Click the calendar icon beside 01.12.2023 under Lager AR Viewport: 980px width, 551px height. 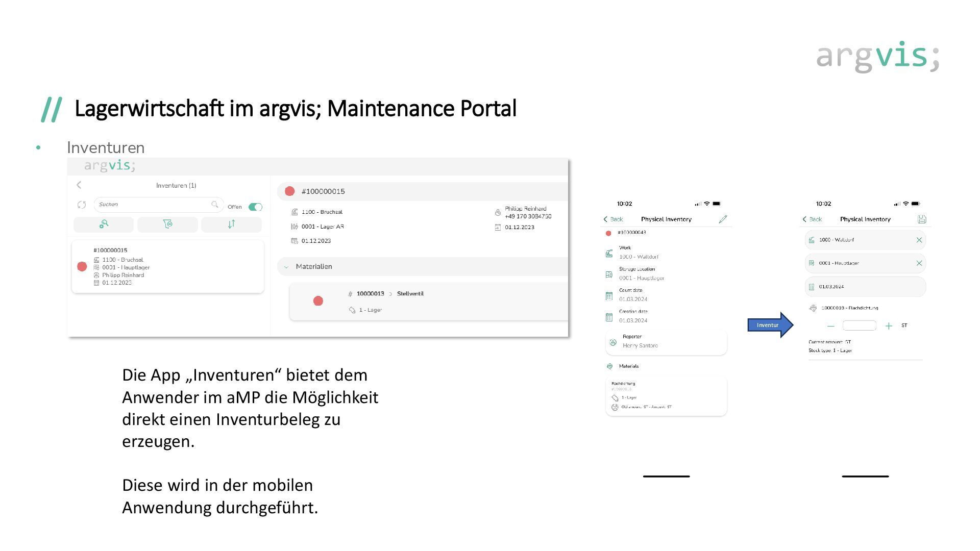click(x=295, y=241)
